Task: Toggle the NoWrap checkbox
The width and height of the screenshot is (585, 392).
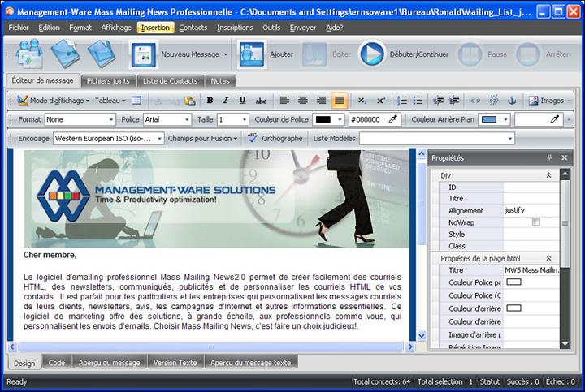Action: tap(536, 222)
